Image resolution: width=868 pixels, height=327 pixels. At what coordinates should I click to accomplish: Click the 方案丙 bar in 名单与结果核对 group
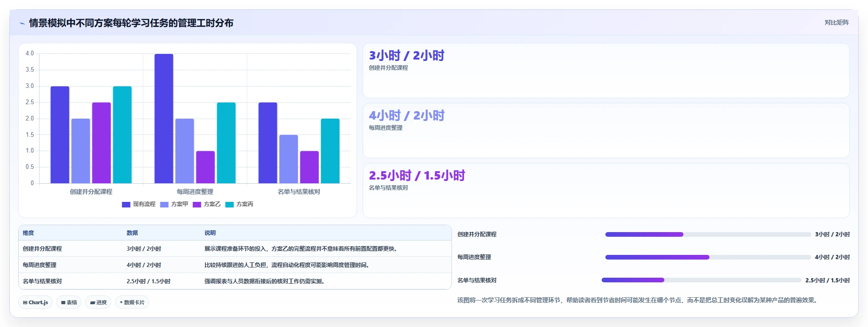[330, 151]
